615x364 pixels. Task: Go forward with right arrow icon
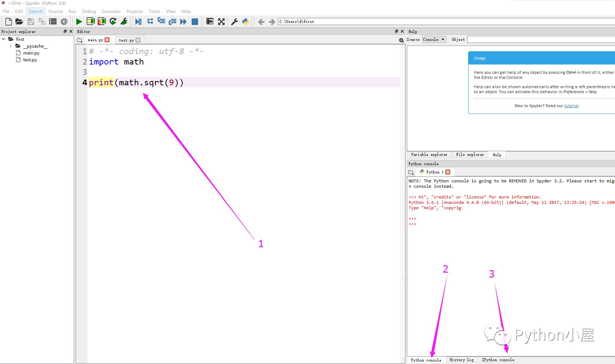(x=272, y=22)
